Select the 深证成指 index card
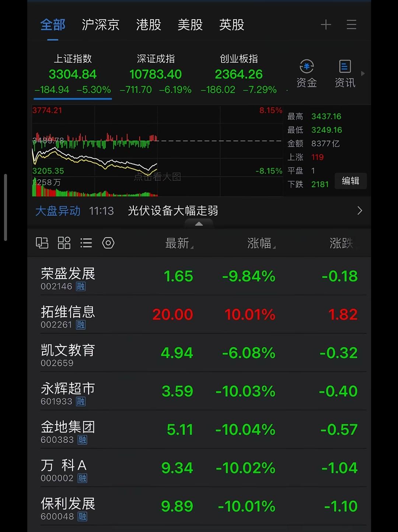The height and width of the screenshot is (532, 398). (156, 74)
